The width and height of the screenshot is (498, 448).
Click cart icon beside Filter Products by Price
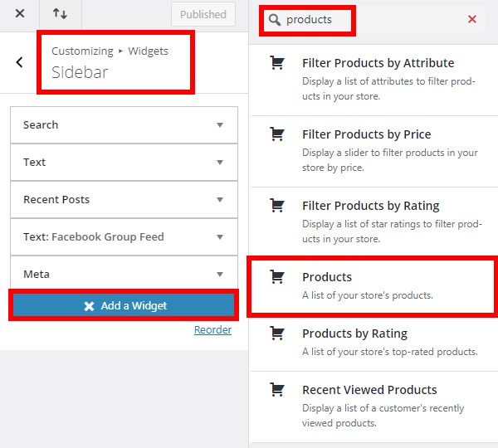point(277,134)
